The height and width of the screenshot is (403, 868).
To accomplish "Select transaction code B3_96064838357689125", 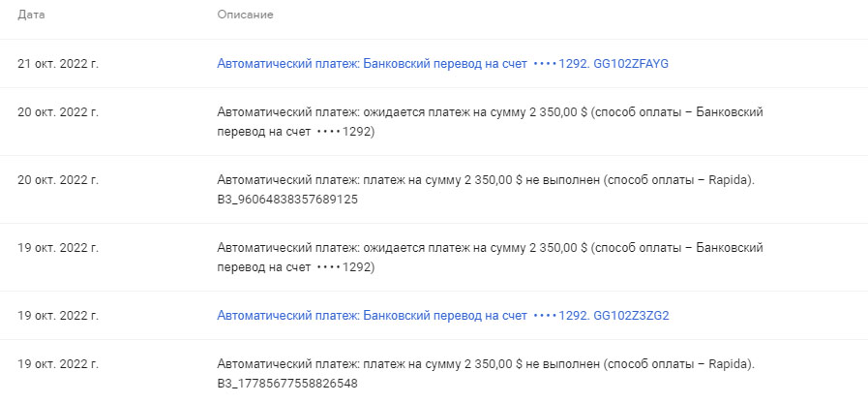I will (288, 200).
